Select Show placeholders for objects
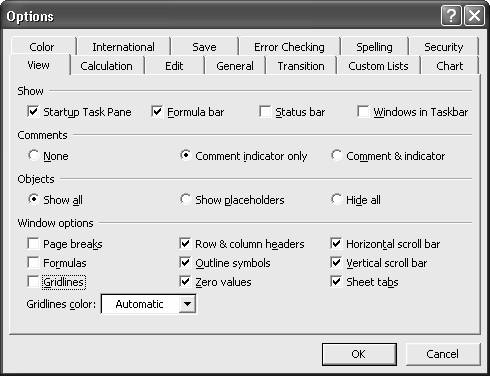Screen dimensions: 490x376 [185, 199]
